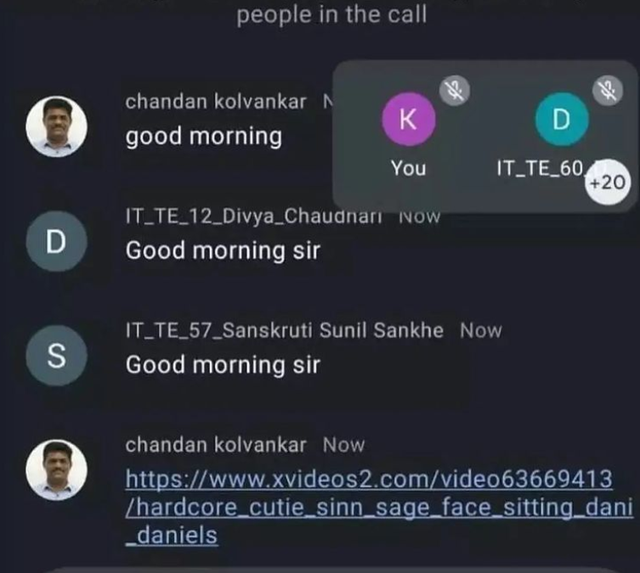This screenshot has height=573, width=640.
Task: Select the lowercase 'good morning' chat message
Action: point(204,137)
